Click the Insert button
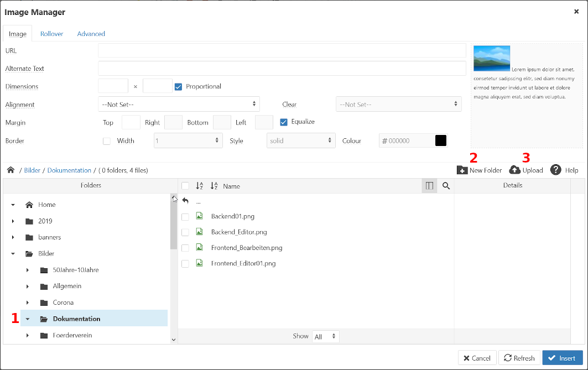588x370 pixels. click(563, 358)
